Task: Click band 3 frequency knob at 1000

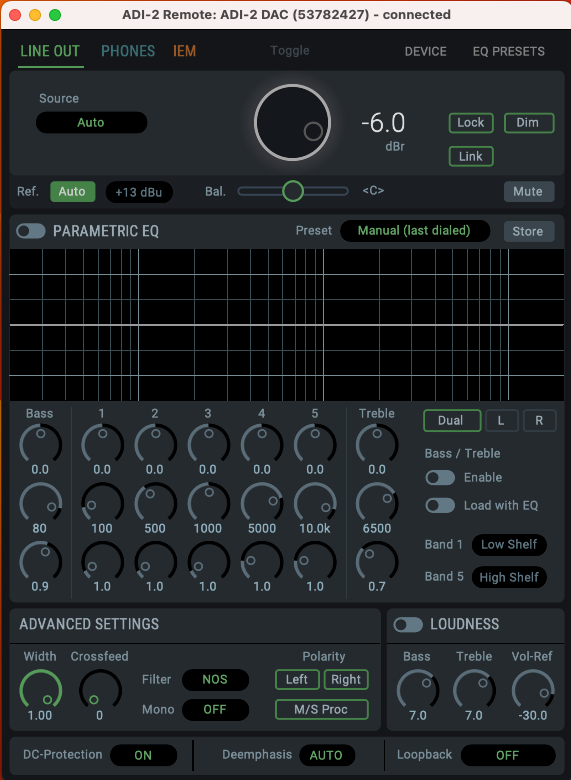Action: point(208,502)
